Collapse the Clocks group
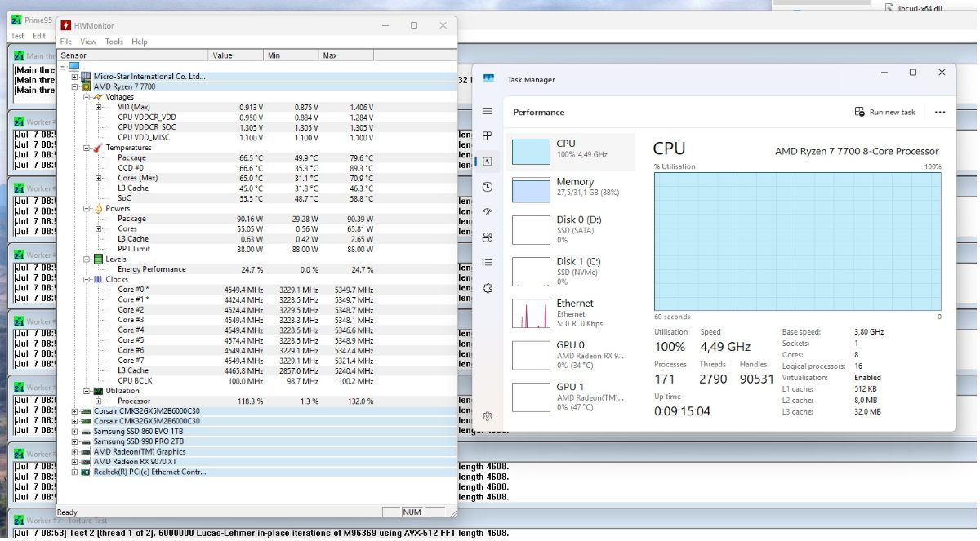This screenshot has width=980, height=541. tap(87, 279)
